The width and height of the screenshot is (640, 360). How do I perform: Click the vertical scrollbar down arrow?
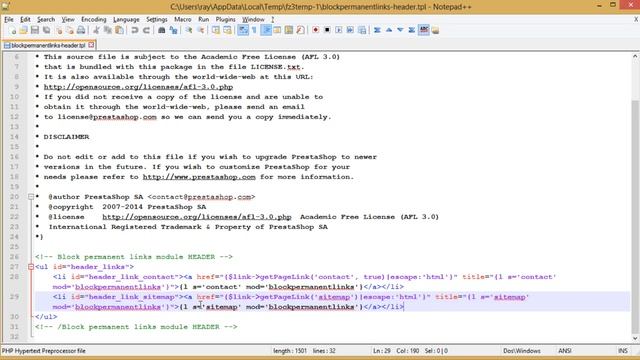pos(635,338)
